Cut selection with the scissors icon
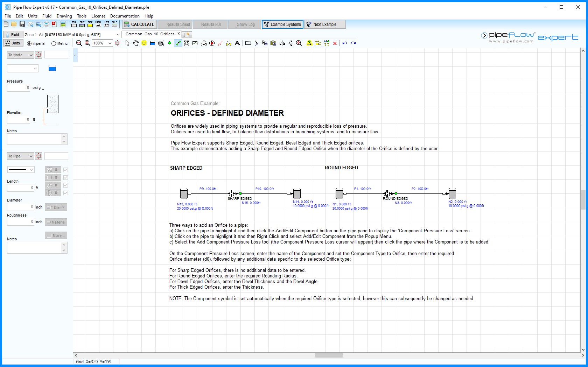588x367 pixels. pos(256,43)
